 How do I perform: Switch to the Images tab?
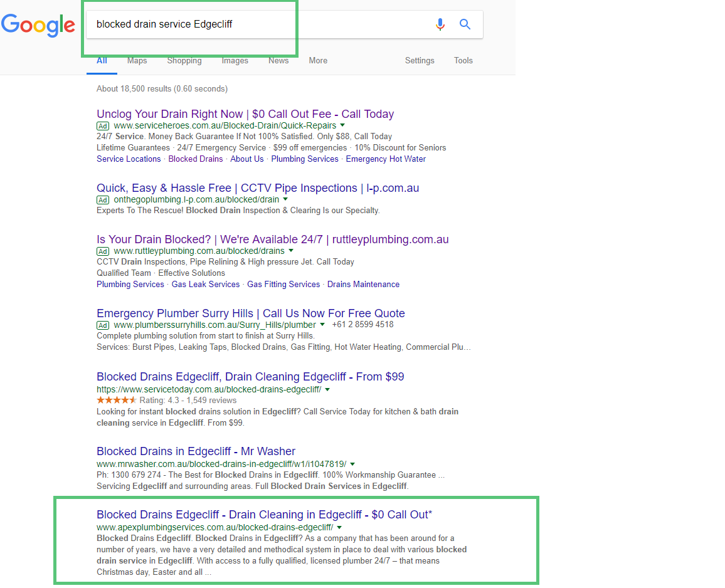(235, 61)
